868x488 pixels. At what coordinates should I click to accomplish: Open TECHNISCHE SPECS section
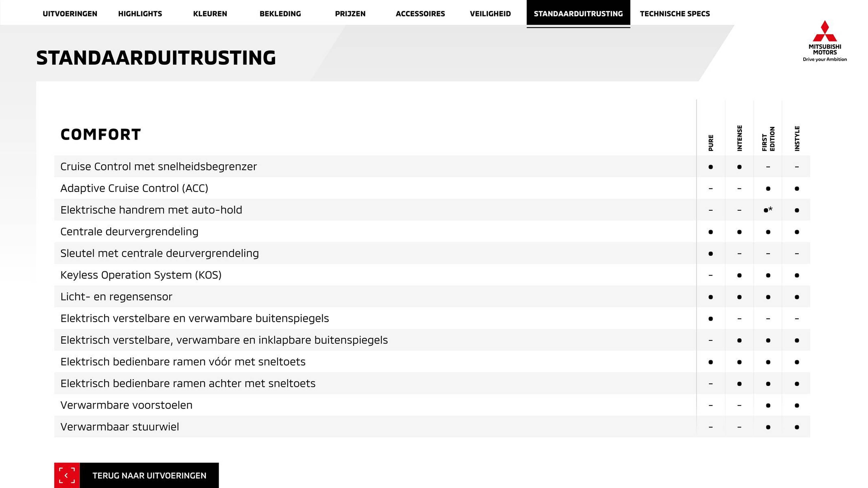click(674, 13)
